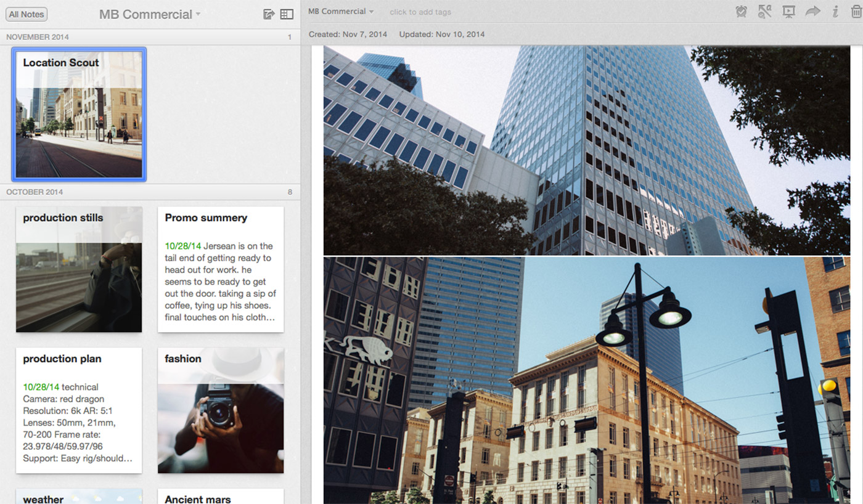
Task: Click the share notebook icon above note list
Action: tap(269, 14)
